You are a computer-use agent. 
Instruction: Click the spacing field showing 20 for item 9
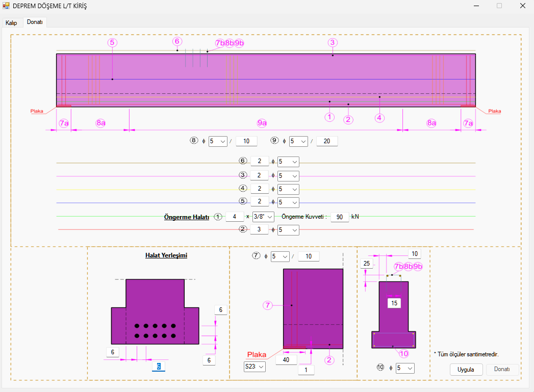click(327, 141)
